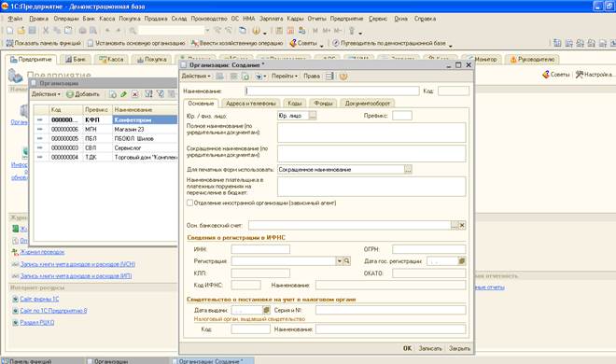Screen dimensions: 616x364
Task: Click the ОГРН input field
Action: tap(429, 249)
